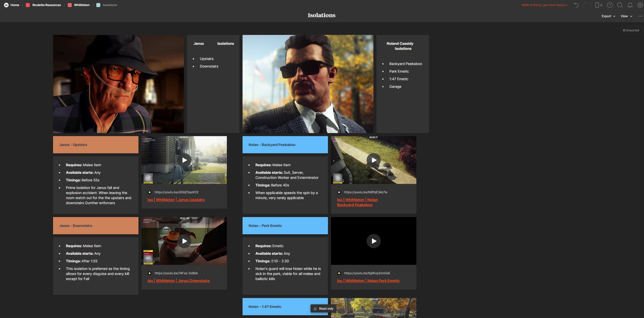Image resolution: width=644 pixels, height=318 pixels.
Task: Click 'Timings: 2:10 - 2:30' in Park Emetic note
Action: tap(272, 261)
